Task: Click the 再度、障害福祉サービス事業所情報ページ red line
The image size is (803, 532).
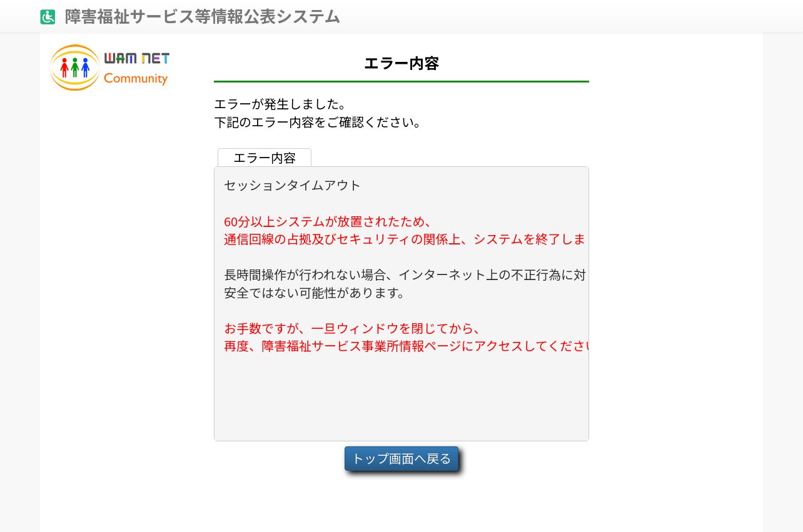Action: coord(407,346)
